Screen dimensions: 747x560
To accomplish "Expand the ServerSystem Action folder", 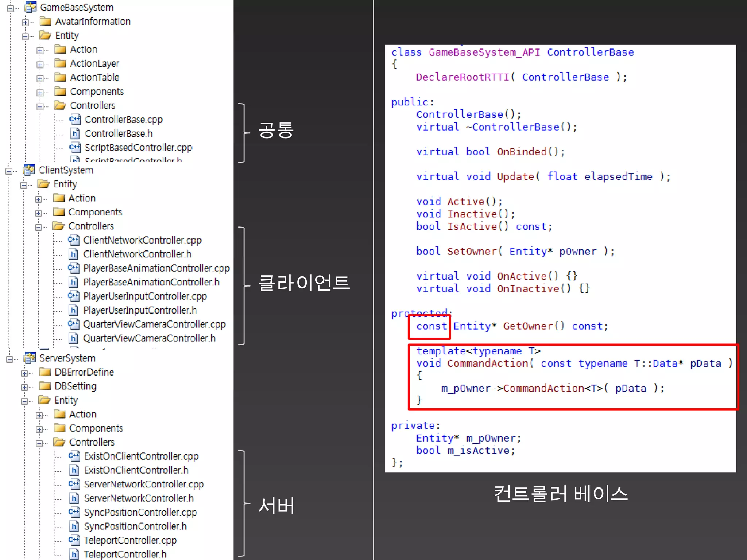I will coord(39,415).
